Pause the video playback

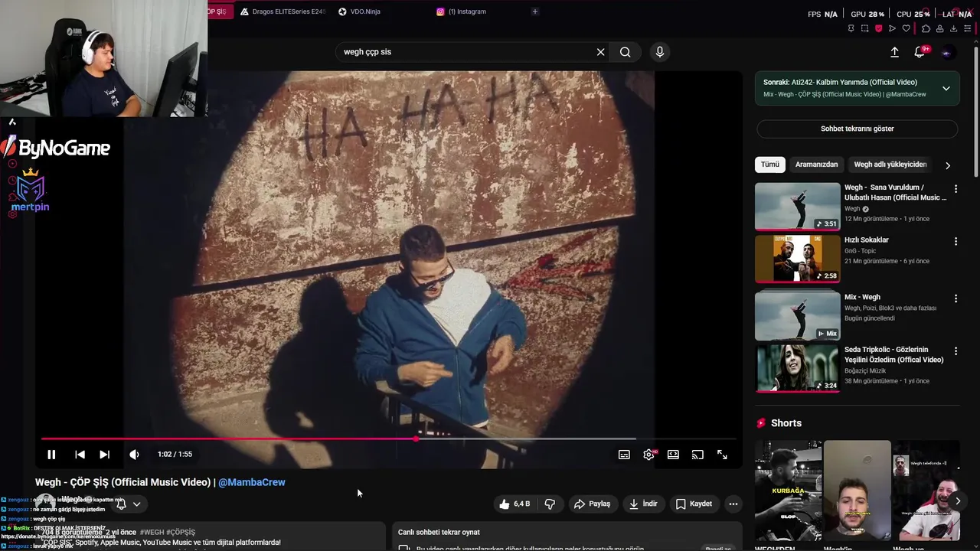point(51,455)
